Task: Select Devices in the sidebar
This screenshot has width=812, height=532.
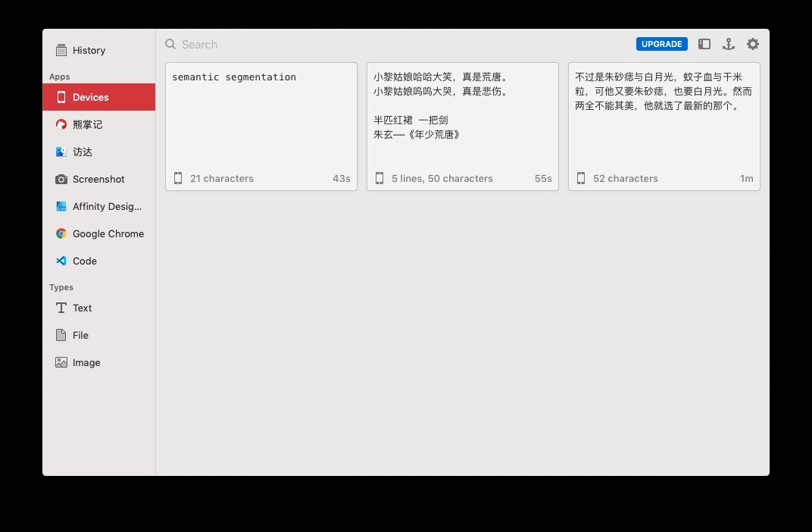Action: tap(99, 97)
